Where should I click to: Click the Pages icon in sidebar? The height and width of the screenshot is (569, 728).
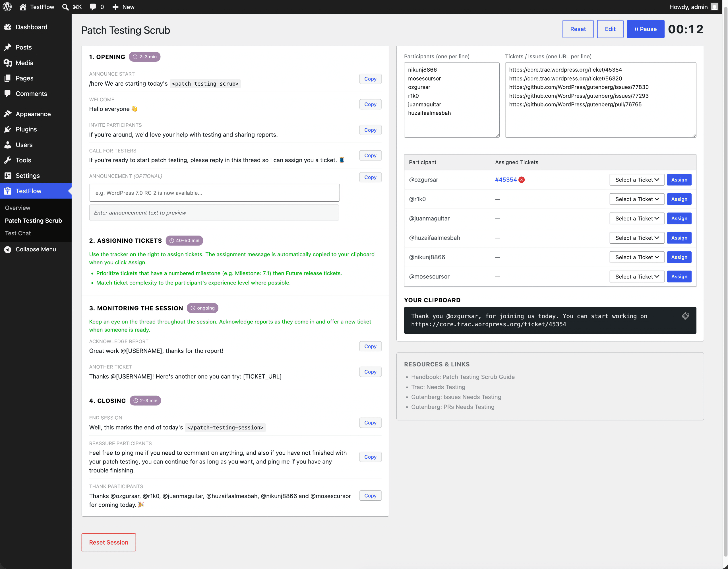tap(8, 78)
